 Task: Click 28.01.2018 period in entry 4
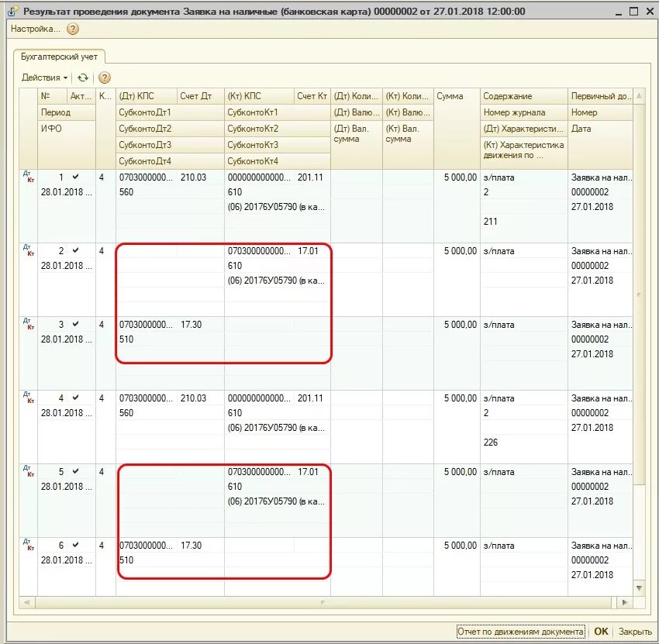[67, 412]
